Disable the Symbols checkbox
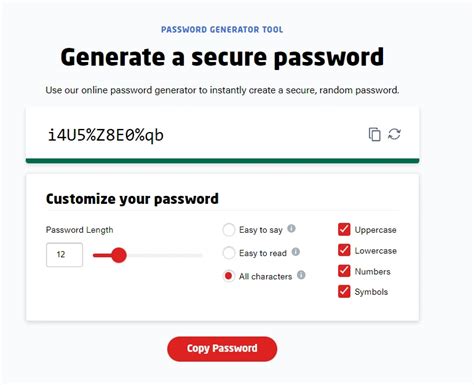Image resolution: width=474 pixels, height=385 pixels. [x=344, y=291]
